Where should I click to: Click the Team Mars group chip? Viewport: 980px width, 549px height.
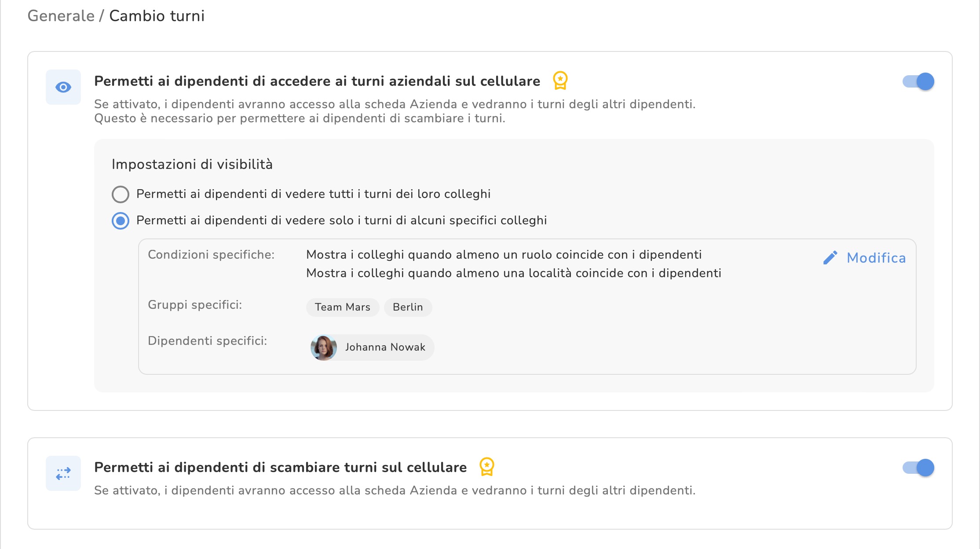(342, 307)
